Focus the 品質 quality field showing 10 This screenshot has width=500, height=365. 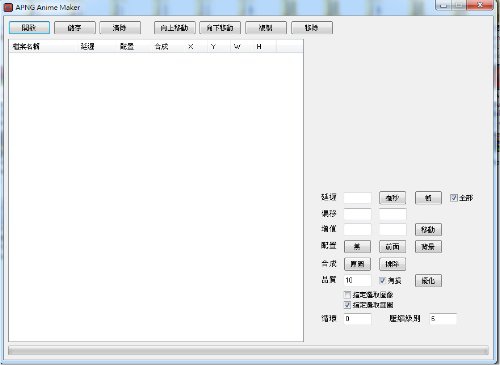[357, 280]
